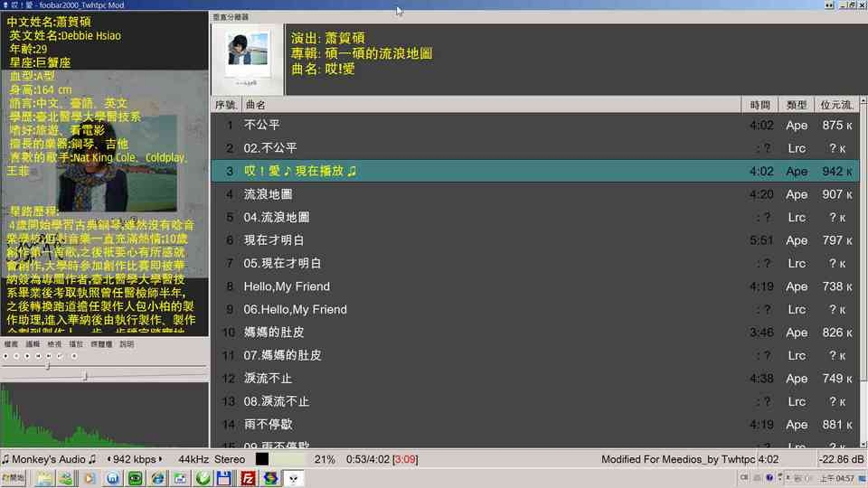Click the purple round system tray icon
Screen dimensions: 868x488
(769, 477)
